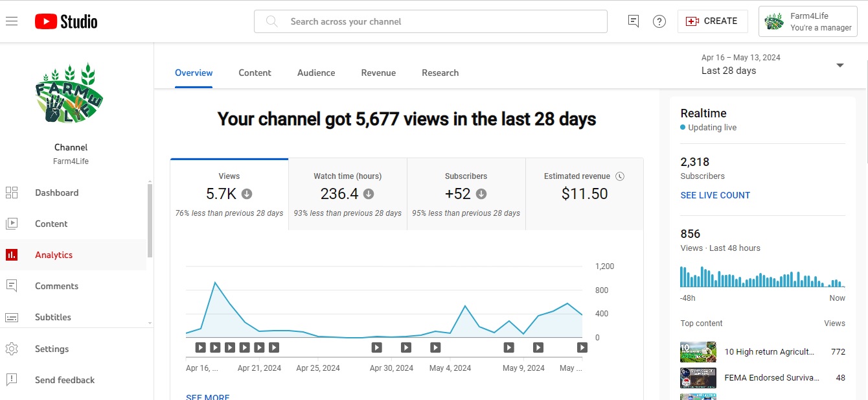
Task: Click the down arrow next to +52 subscribers
Action: [x=481, y=194]
